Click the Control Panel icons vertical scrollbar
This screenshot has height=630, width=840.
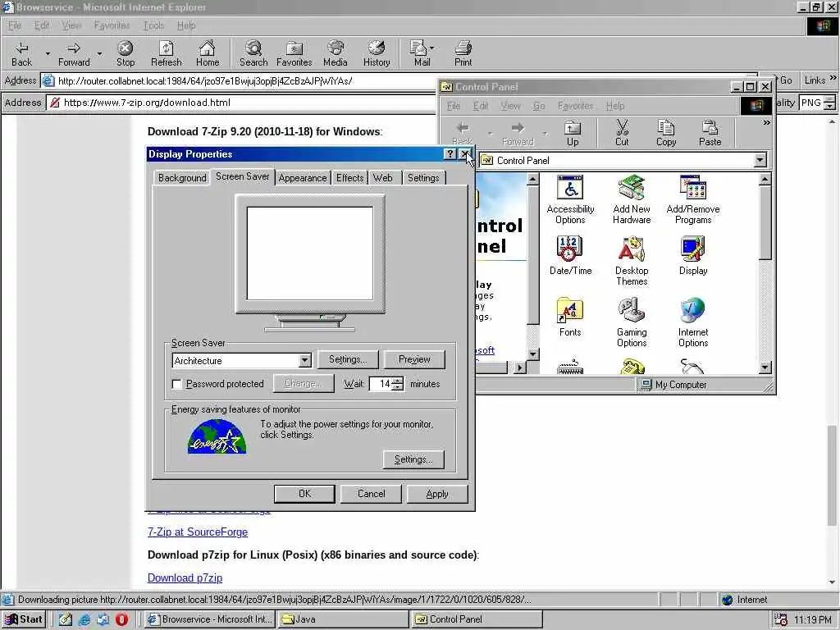click(x=765, y=273)
